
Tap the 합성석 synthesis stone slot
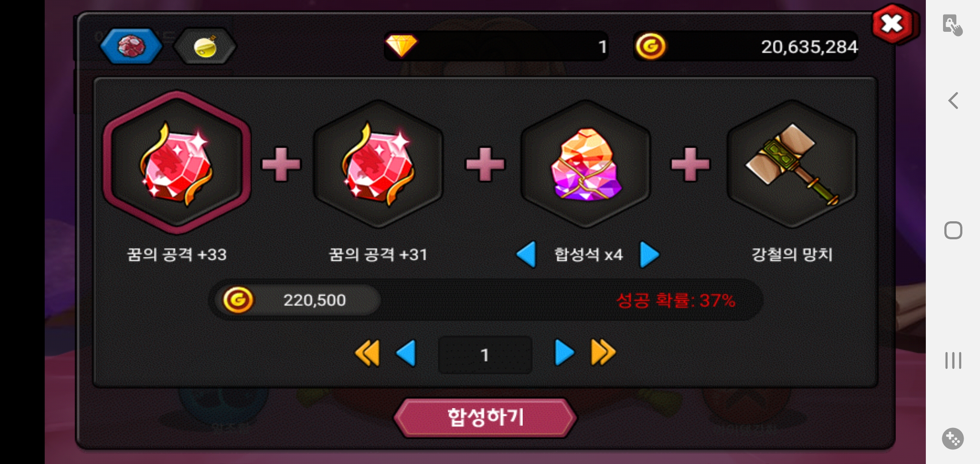pos(585,164)
